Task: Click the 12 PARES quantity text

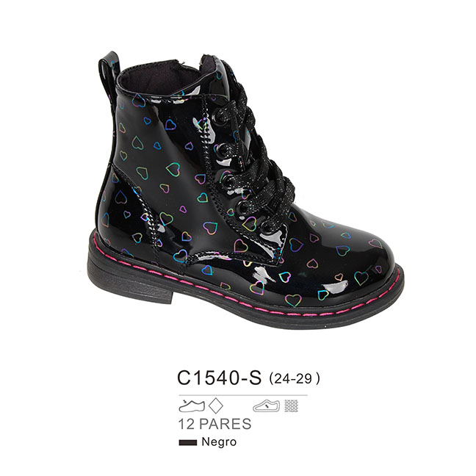Action: 215,424
